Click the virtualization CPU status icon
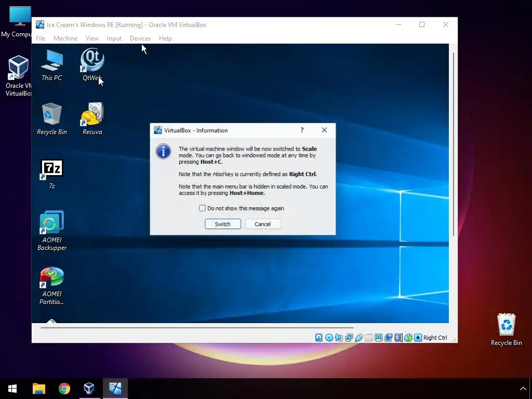The image size is (532, 399). [398, 338]
